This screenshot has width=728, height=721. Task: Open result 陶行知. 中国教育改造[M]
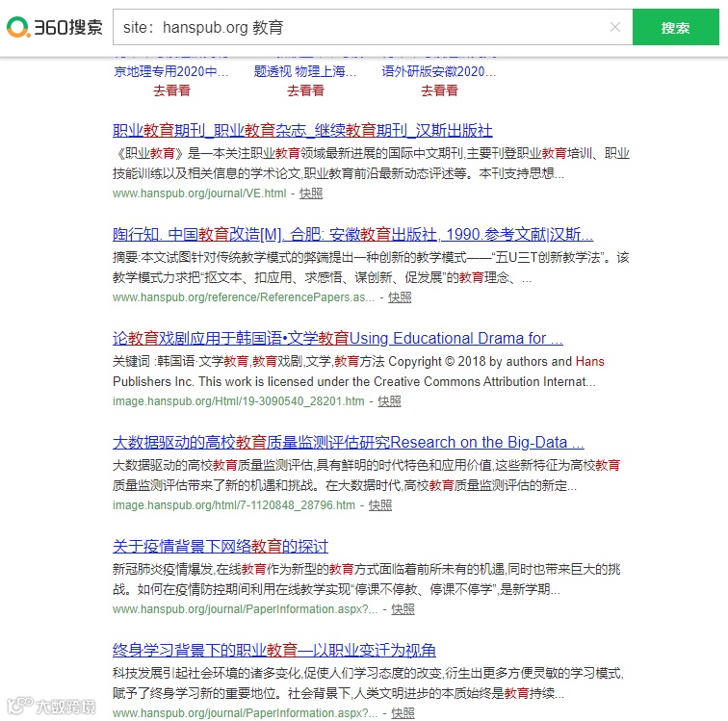click(352, 235)
